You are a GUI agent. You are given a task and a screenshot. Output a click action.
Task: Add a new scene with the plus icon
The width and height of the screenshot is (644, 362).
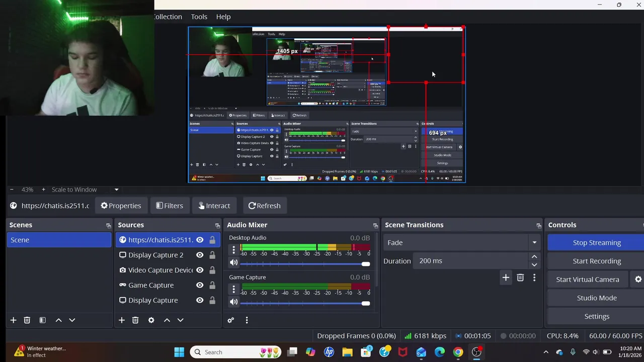13,320
